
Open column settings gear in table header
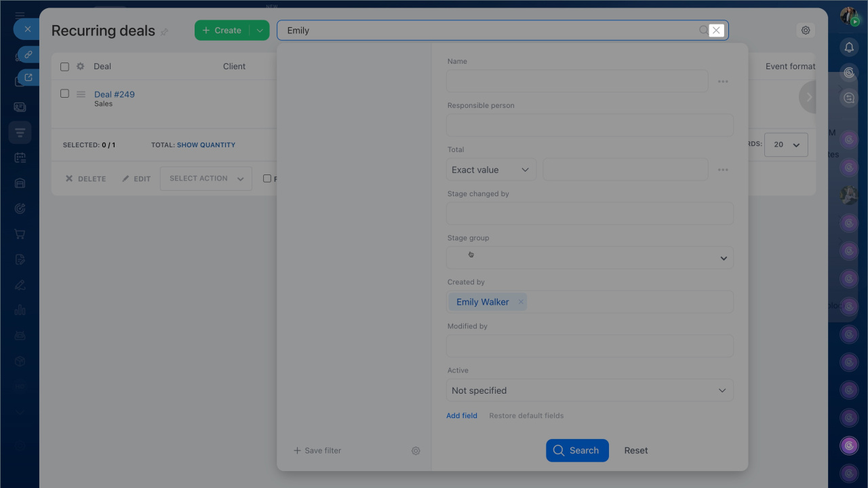(81, 67)
